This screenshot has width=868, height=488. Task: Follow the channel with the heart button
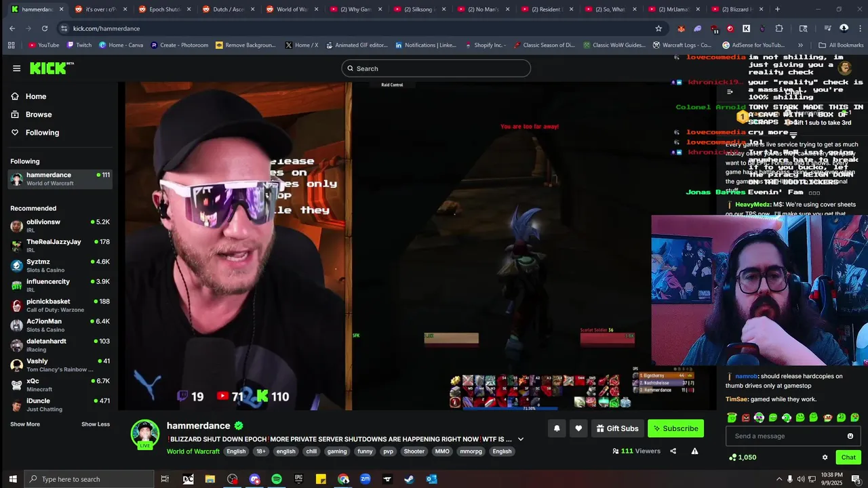[x=578, y=428]
